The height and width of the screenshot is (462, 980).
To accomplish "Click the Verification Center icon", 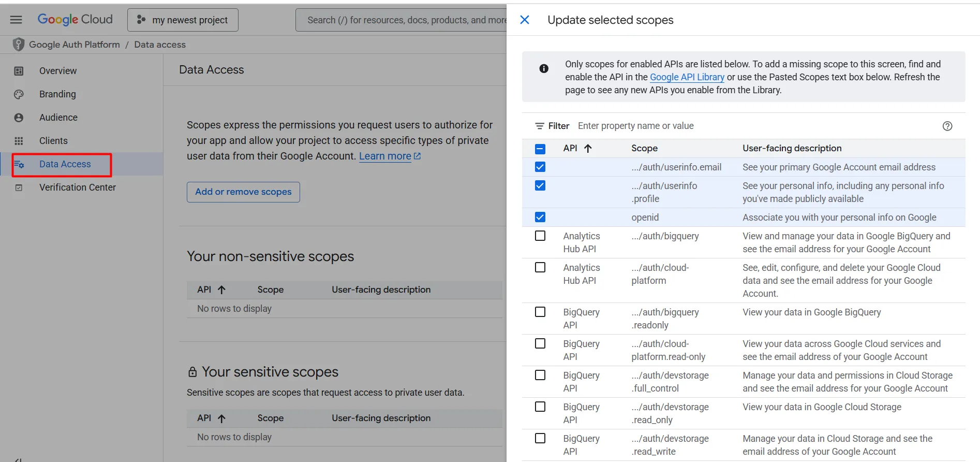I will point(19,187).
